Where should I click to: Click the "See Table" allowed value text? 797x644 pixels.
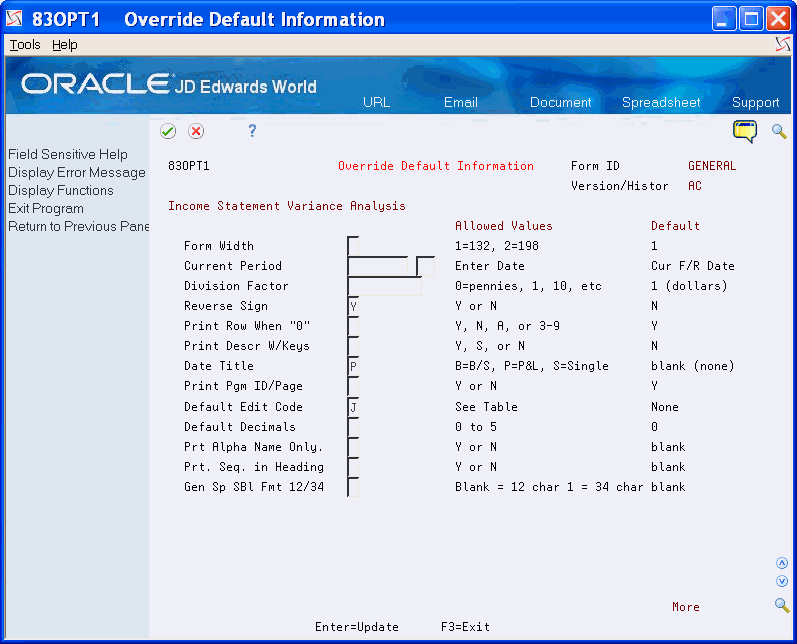(486, 407)
